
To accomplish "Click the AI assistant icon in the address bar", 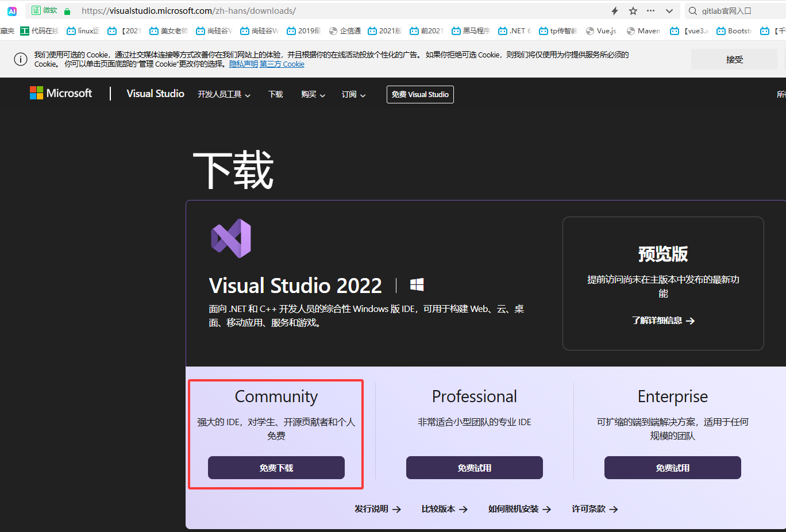I will pyautogui.click(x=12, y=11).
